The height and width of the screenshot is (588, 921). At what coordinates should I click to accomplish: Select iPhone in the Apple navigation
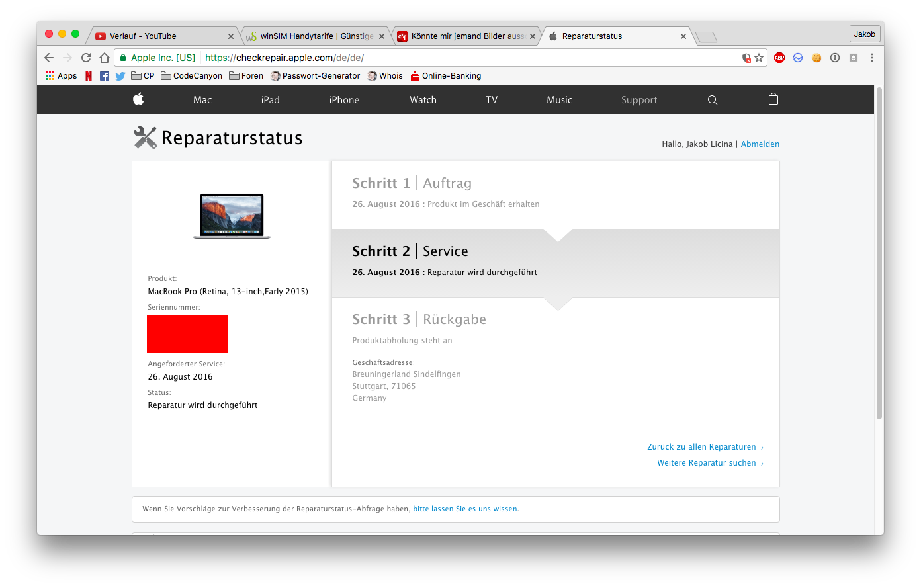point(344,100)
